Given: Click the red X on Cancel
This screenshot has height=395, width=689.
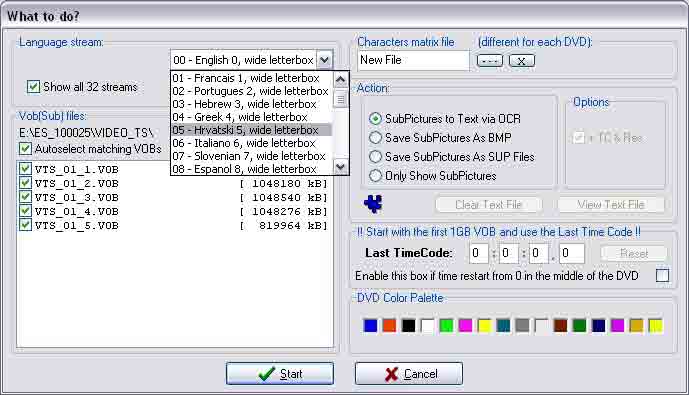Looking at the screenshot, I should pyautogui.click(x=391, y=374).
